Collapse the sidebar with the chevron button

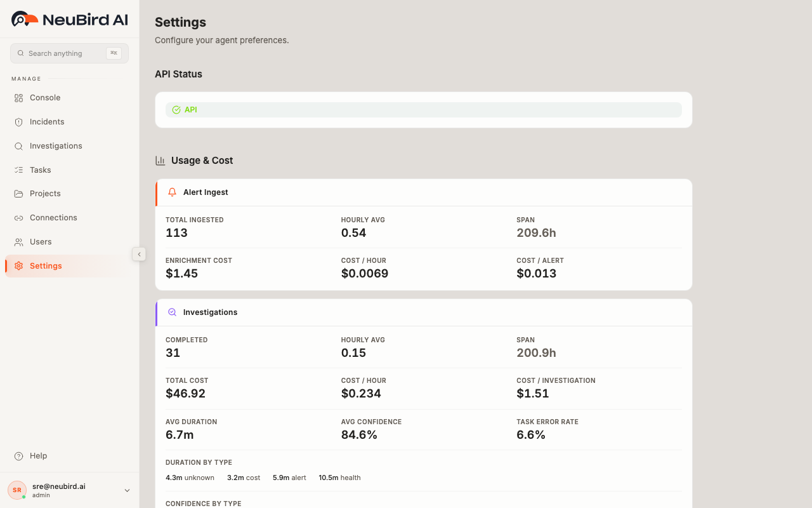click(x=139, y=254)
